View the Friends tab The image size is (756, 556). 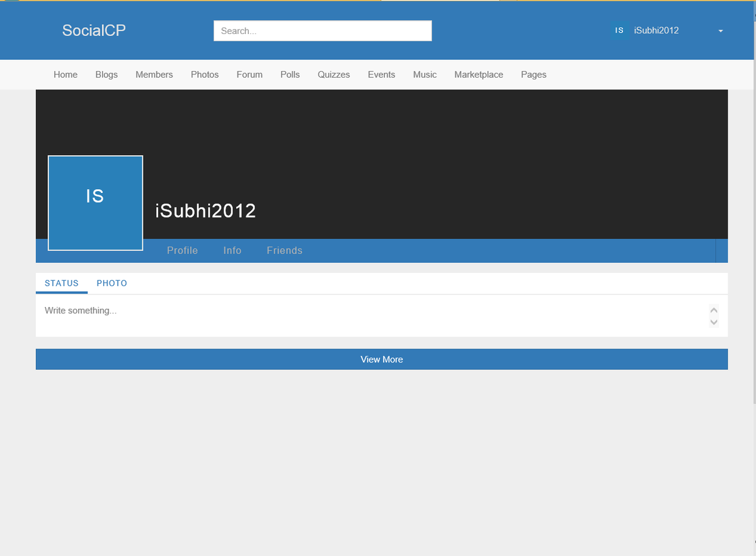pos(284,250)
